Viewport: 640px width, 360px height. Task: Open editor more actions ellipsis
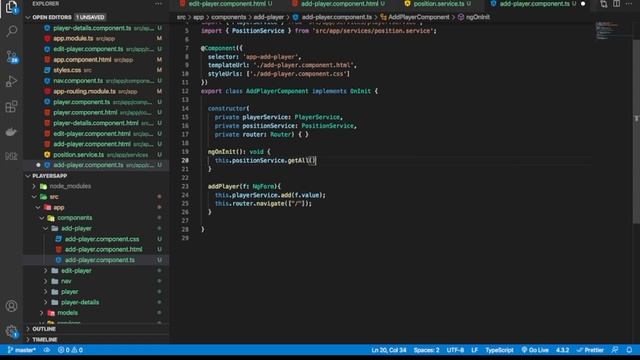click(629, 4)
